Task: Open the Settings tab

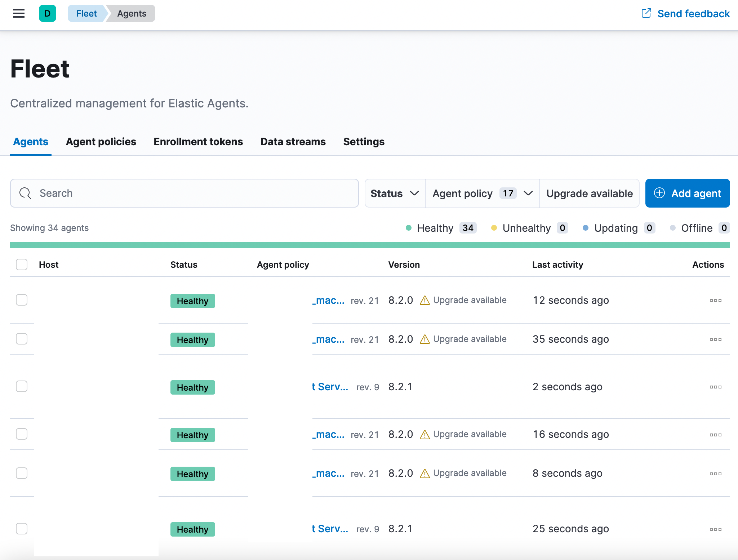Action: point(364,142)
